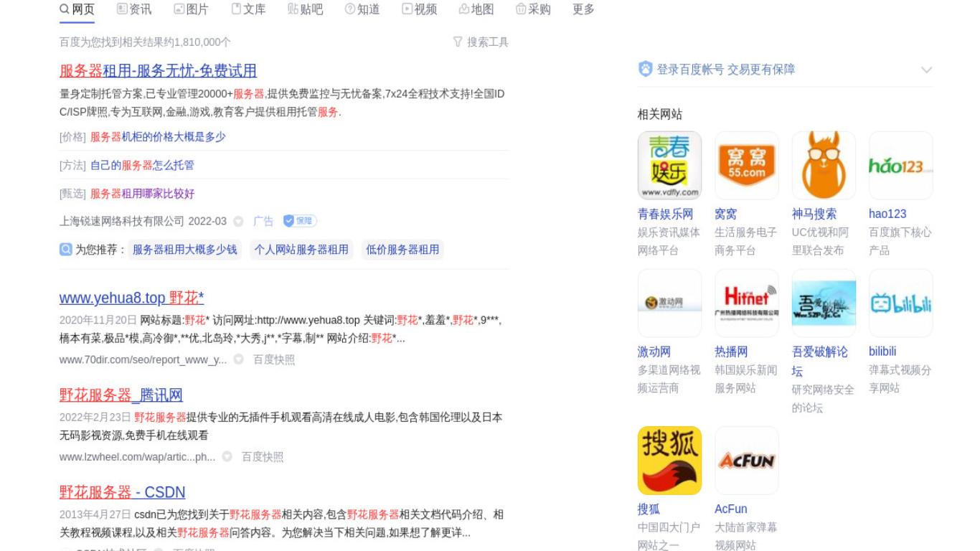The image size is (980, 551).
Task: Click the 窝窝 55.com logo
Action: (747, 165)
